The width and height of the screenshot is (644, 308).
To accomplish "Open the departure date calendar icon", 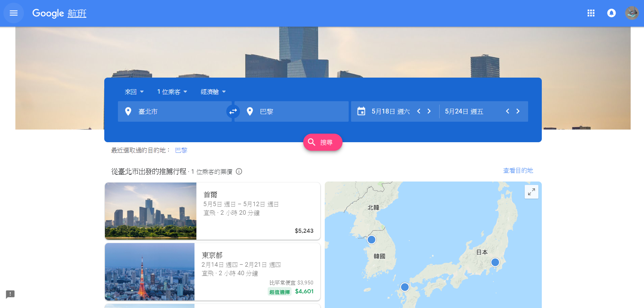I will (x=362, y=111).
